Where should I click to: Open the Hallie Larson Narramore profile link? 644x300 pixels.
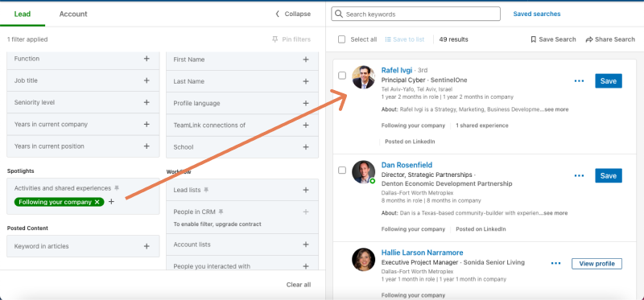tap(422, 253)
